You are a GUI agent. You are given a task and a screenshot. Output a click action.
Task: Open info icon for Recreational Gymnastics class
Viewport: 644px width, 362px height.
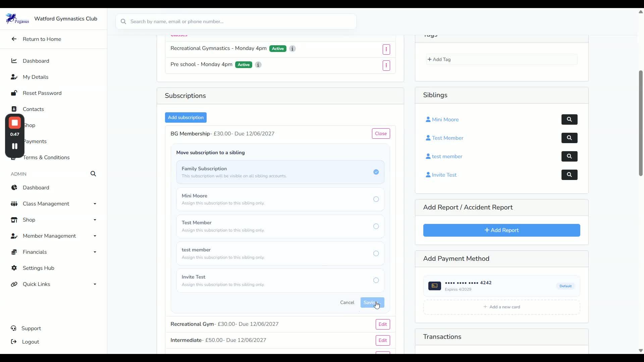292,49
